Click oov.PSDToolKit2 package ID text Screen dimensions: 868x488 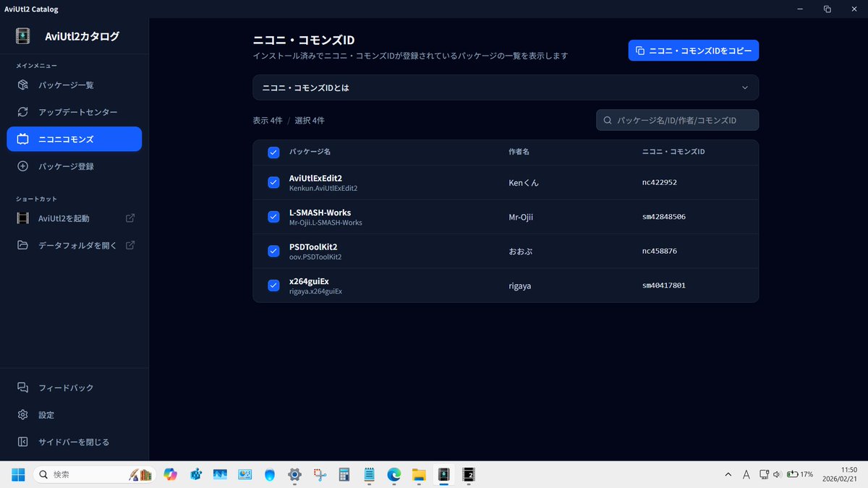pos(315,257)
